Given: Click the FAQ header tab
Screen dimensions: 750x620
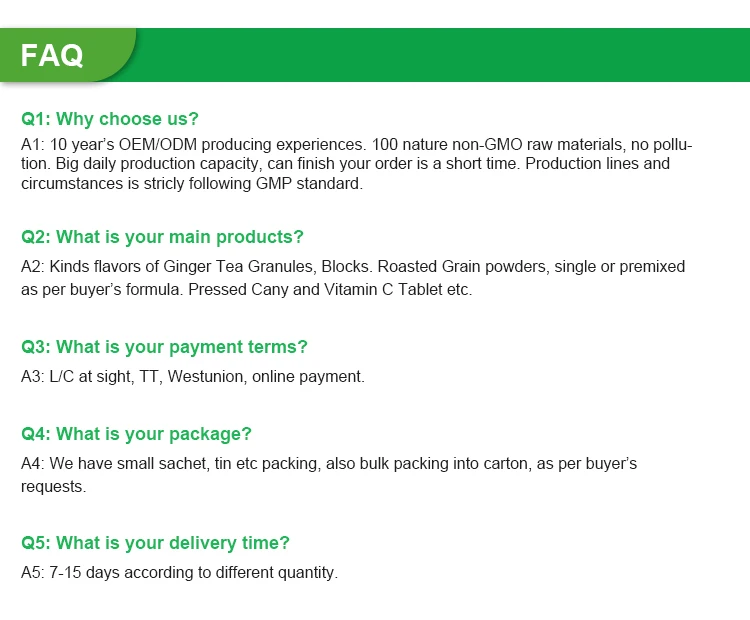Looking at the screenshot, I should pyautogui.click(x=68, y=55).
